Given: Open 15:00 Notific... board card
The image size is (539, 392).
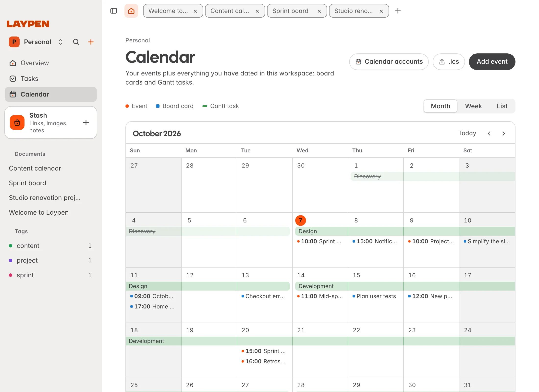Looking at the screenshot, I should tap(375, 241).
